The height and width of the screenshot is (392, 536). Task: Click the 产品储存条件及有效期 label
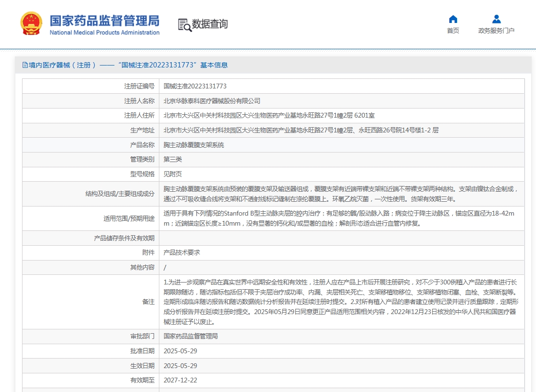124,238
